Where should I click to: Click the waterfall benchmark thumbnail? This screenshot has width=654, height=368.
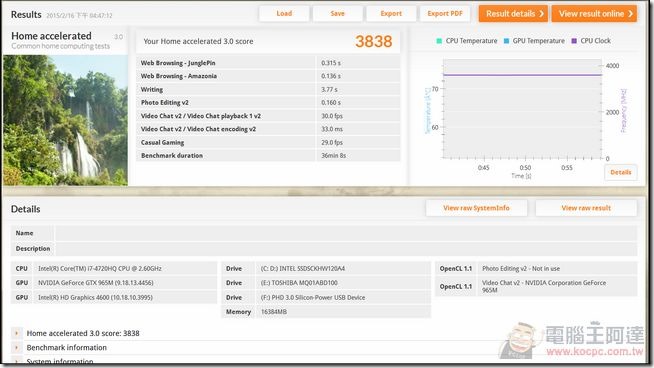[x=65, y=120]
